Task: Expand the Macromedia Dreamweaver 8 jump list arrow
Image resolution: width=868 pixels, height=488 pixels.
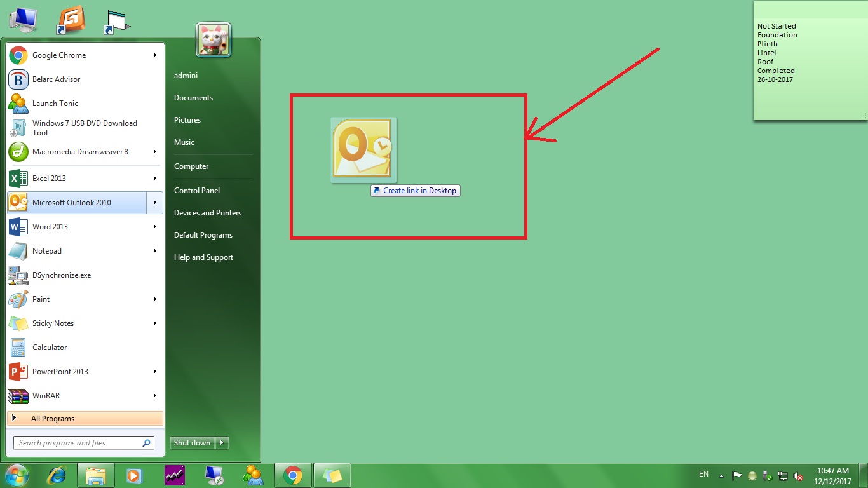Action: [155, 152]
